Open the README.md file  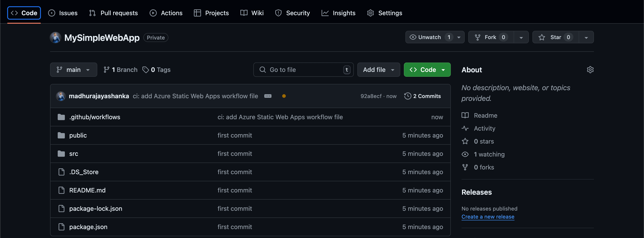87,190
